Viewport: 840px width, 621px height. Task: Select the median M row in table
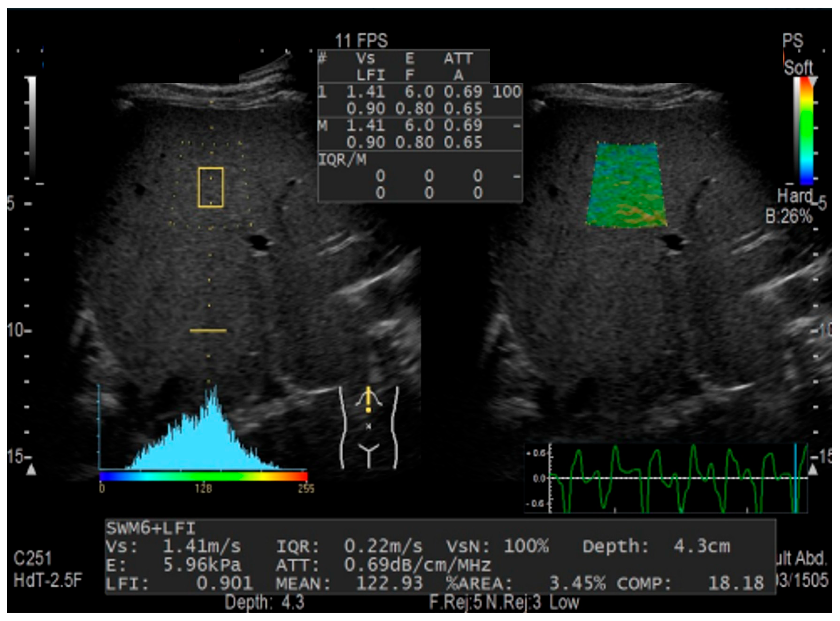click(419, 134)
